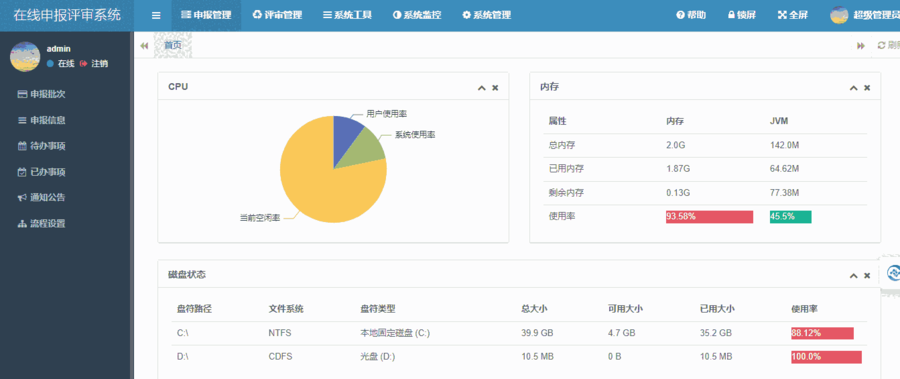Click the red 93.58% memory usage bar

pos(709,216)
